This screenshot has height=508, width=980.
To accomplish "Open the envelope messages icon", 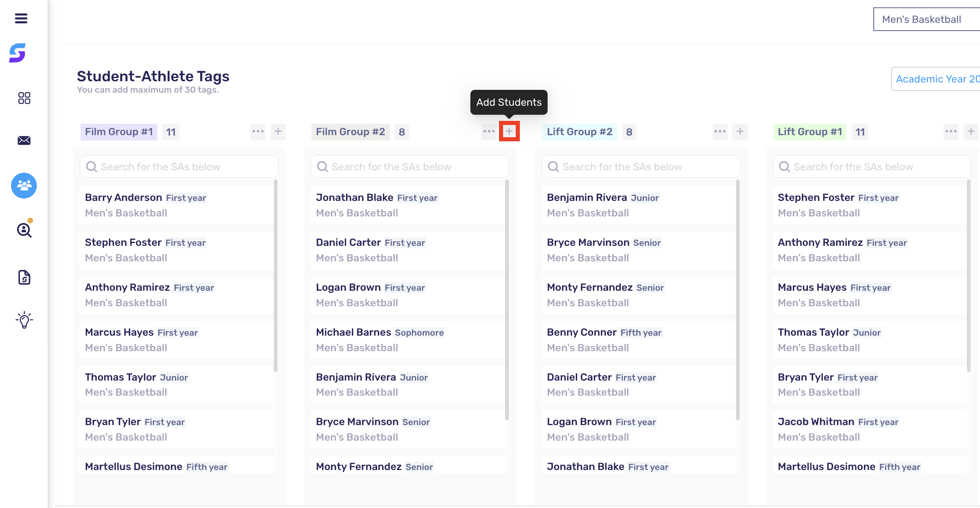I will click(x=24, y=140).
